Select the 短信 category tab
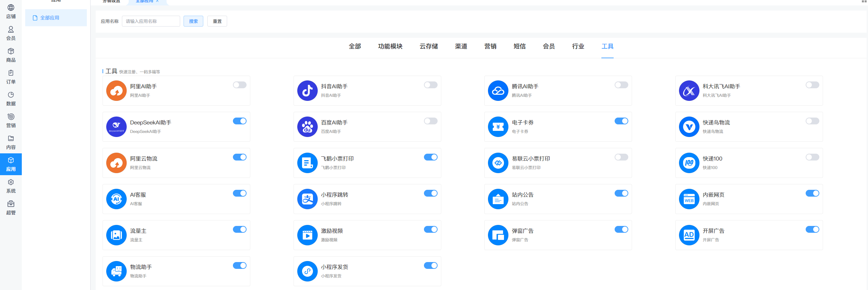This screenshot has height=290, width=868. (x=520, y=46)
